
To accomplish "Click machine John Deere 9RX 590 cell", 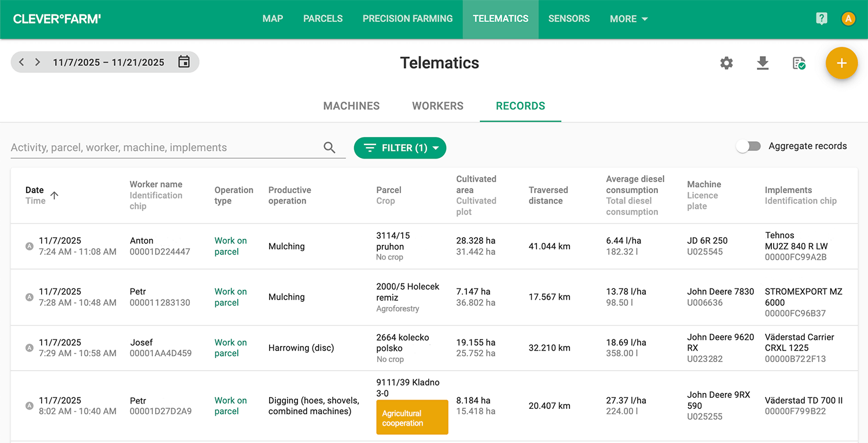I will tap(718, 400).
